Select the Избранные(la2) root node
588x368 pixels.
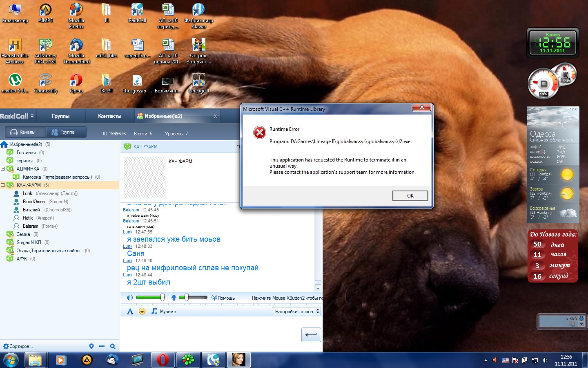[26, 144]
